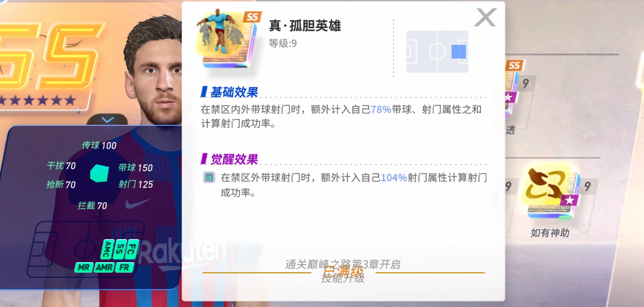The image size is (644, 307).
Task: Select the FR position badge
Action: pyautogui.click(x=123, y=268)
